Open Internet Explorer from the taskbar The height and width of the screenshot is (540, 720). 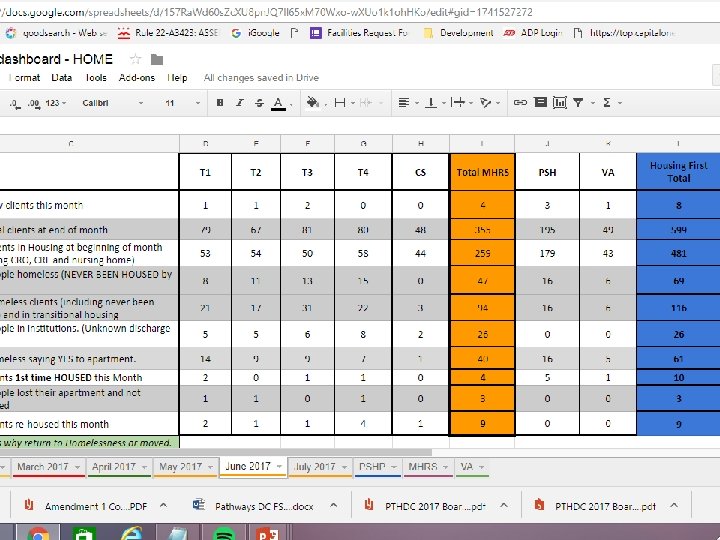click(x=131, y=534)
